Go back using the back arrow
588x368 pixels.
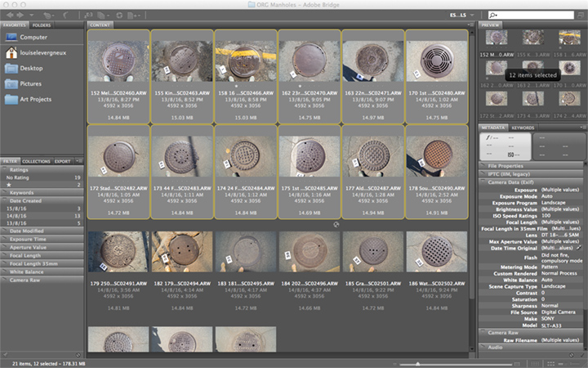[x=10, y=15]
